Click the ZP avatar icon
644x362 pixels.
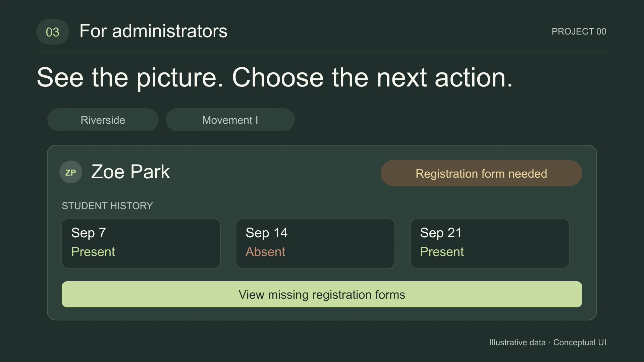[71, 172]
